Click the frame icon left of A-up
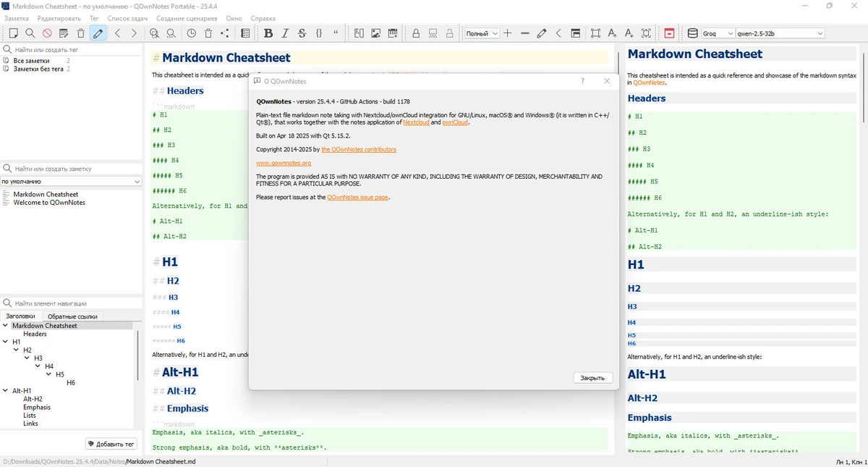The width and height of the screenshot is (868, 467). (595, 33)
